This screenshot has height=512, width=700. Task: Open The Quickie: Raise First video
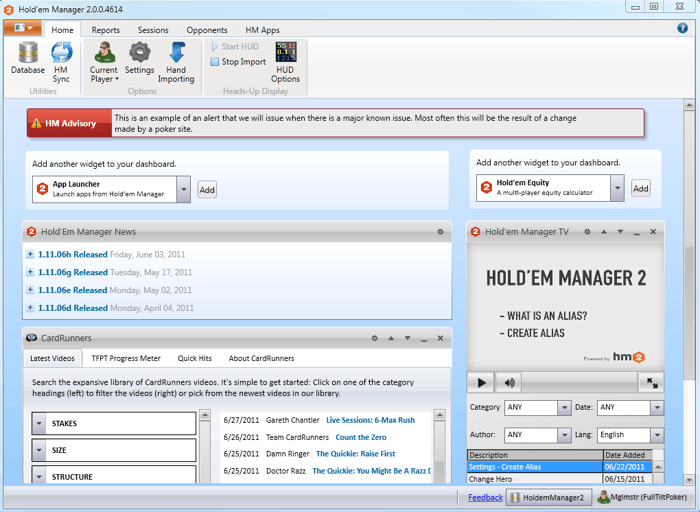356,454
